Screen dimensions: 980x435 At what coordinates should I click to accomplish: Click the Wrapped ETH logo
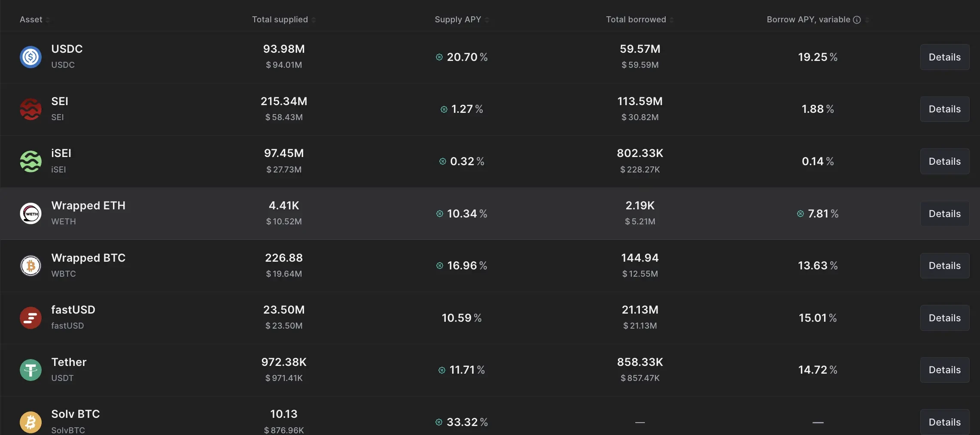point(30,213)
